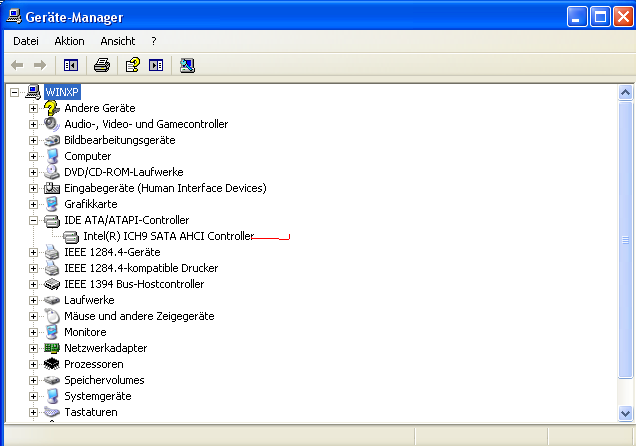Expand the Monitore node
The height and width of the screenshot is (446, 636).
click(x=33, y=332)
